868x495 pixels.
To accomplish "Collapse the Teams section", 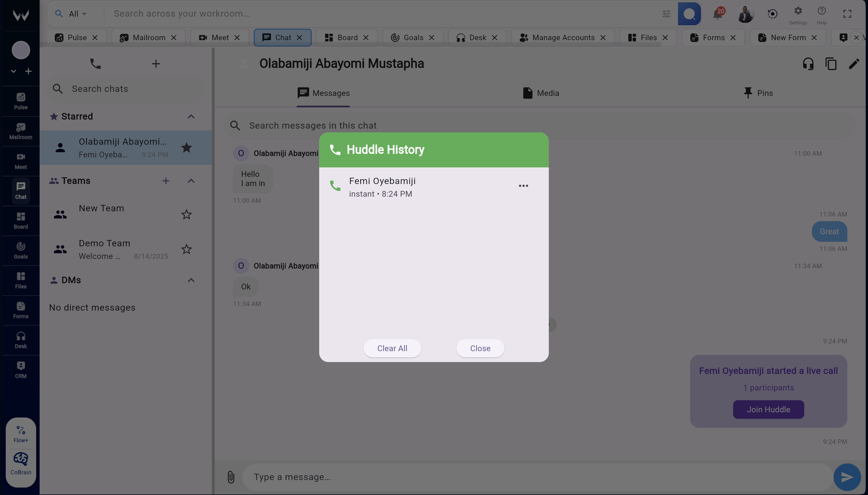I will [x=191, y=181].
